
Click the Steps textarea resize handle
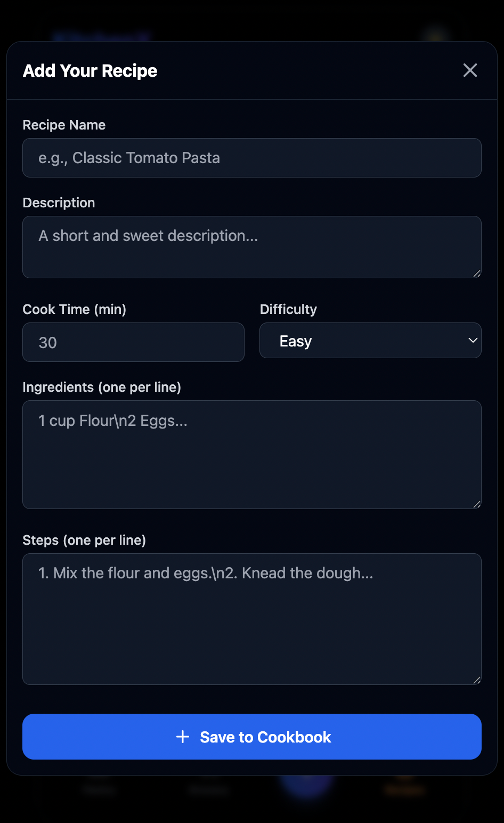point(477,680)
